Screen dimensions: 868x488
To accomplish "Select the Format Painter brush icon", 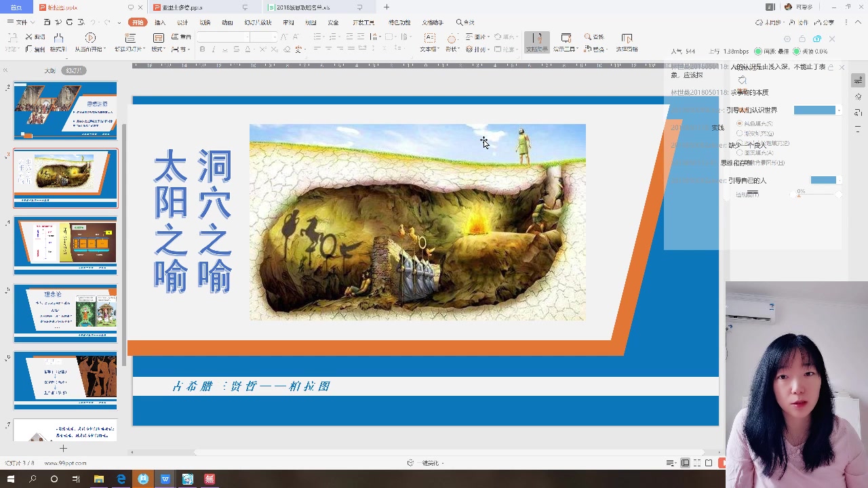I will point(58,38).
